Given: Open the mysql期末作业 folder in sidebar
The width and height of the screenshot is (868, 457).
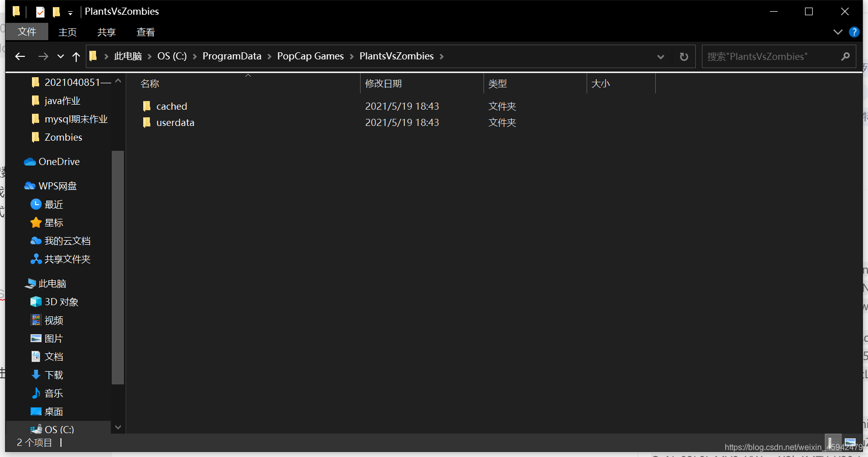Looking at the screenshot, I should tap(70, 119).
